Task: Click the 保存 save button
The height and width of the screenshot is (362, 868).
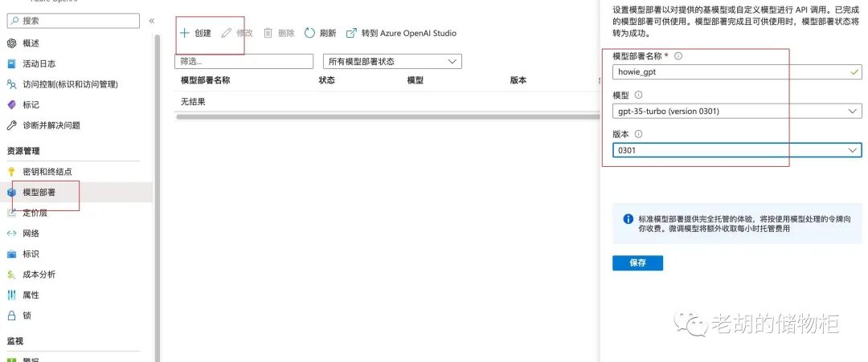Action: 637,263
